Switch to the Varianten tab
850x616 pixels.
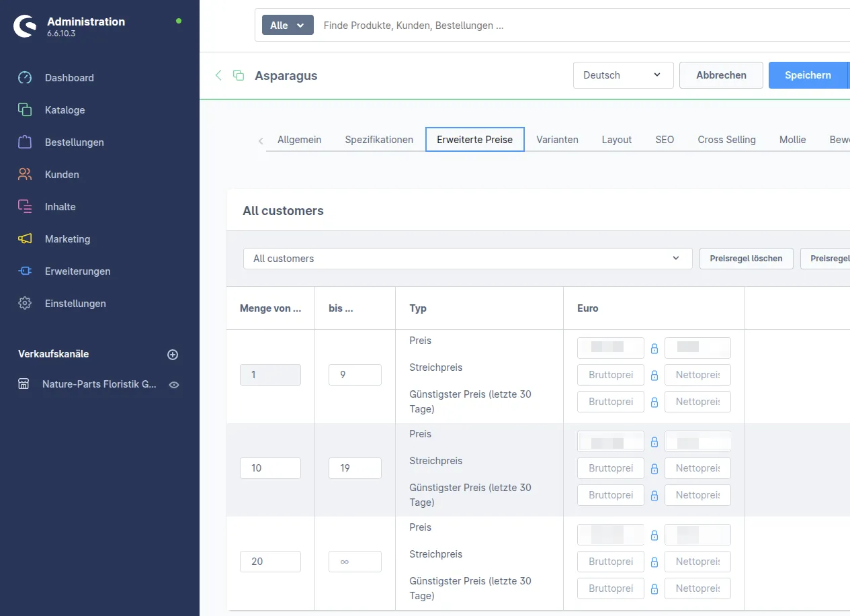[557, 140]
